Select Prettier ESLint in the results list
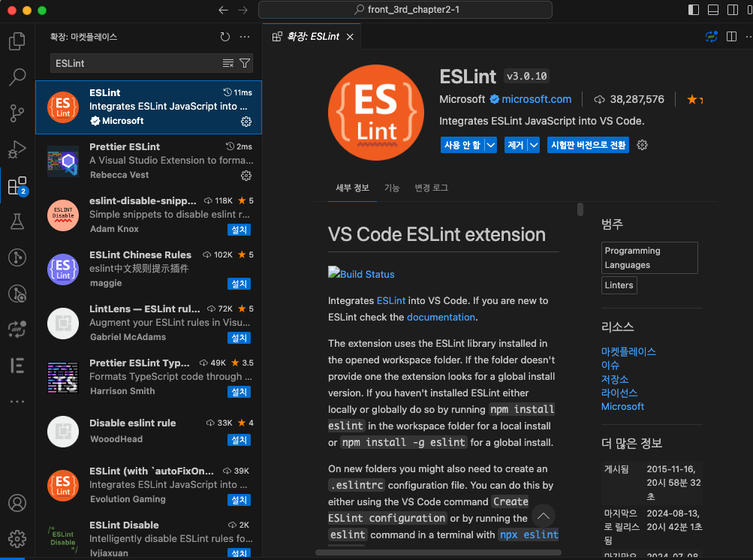This screenshot has height=560, width=753. tap(149, 161)
